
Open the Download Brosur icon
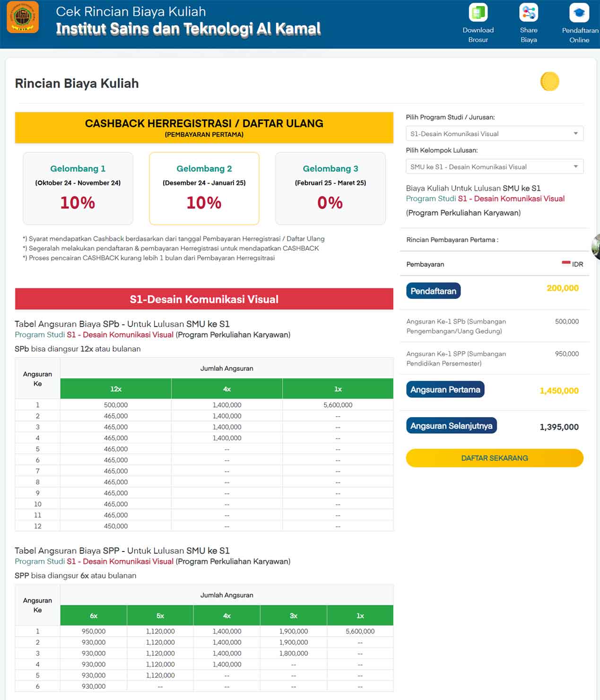pos(478,13)
